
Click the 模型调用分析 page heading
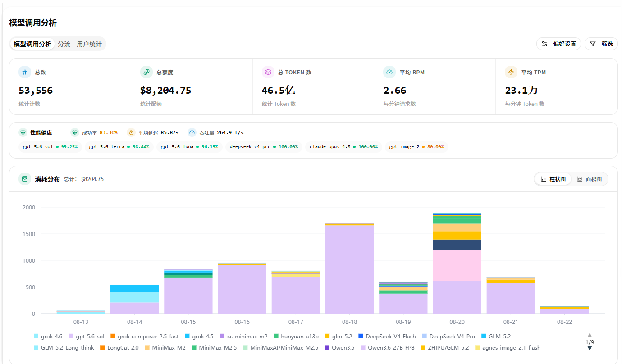click(x=33, y=23)
